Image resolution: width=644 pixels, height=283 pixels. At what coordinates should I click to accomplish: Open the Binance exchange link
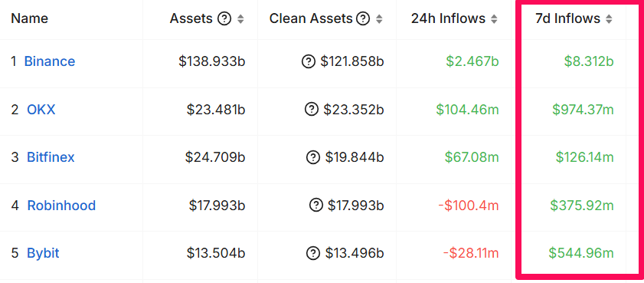pos(50,61)
